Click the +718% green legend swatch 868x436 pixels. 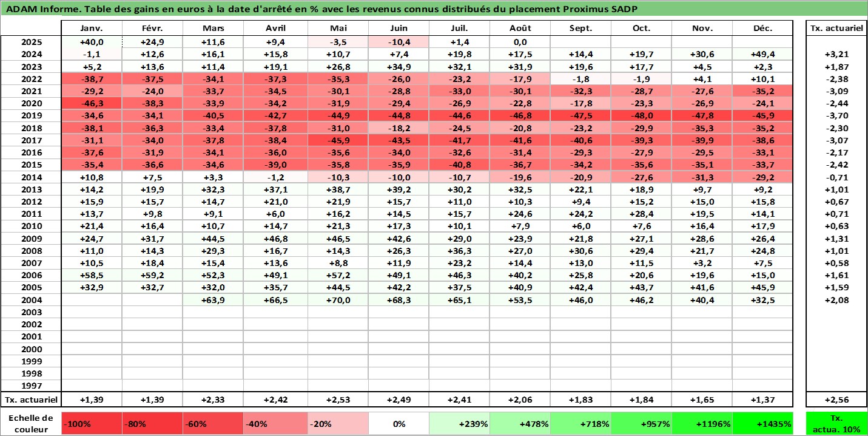coord(581,424)
